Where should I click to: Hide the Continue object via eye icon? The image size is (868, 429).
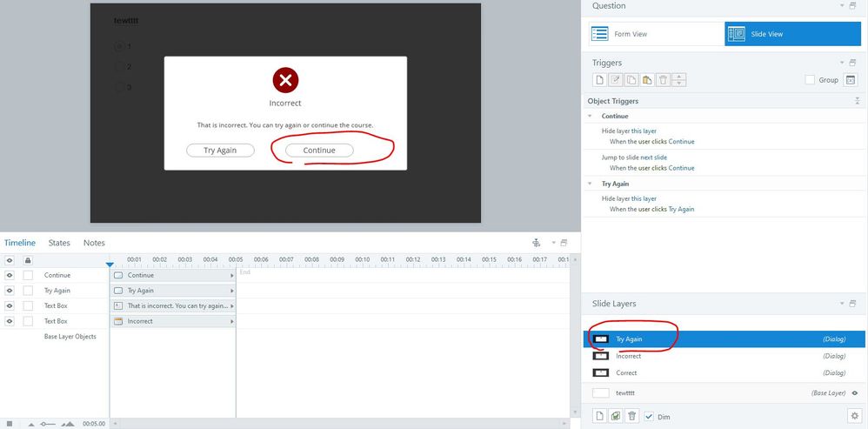click(x=10, y=275)
